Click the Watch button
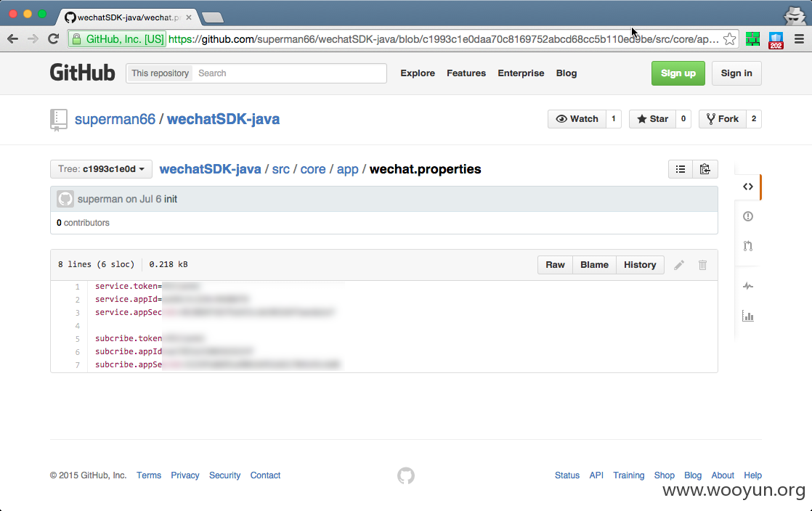Viewport: 812px width, 511px height. [x=577, y=119]
